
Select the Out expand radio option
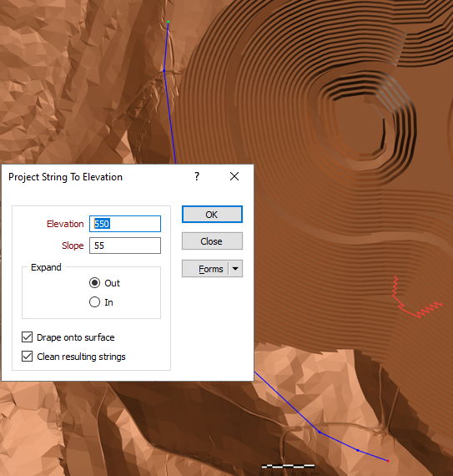[94, 283]
